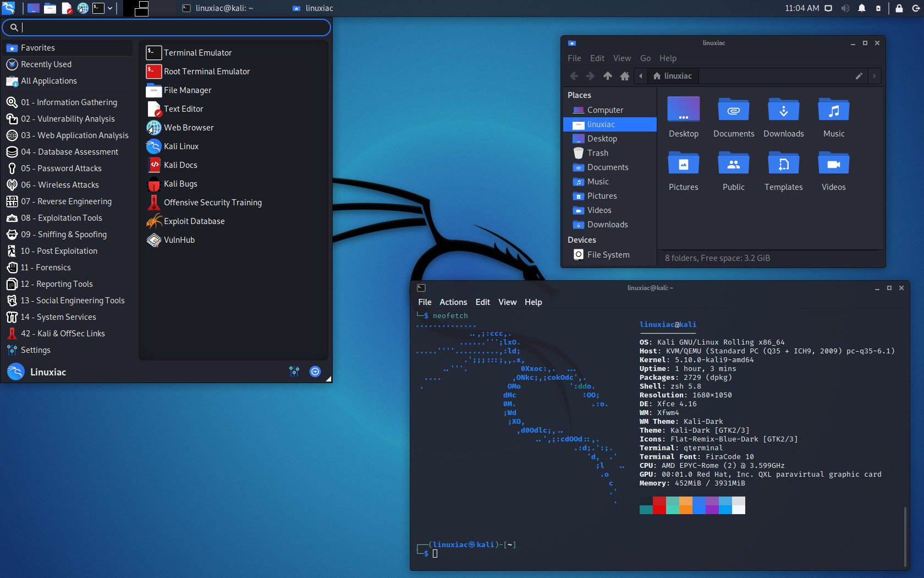
Task: Click the volume icon in system tray
Action: 845,8
